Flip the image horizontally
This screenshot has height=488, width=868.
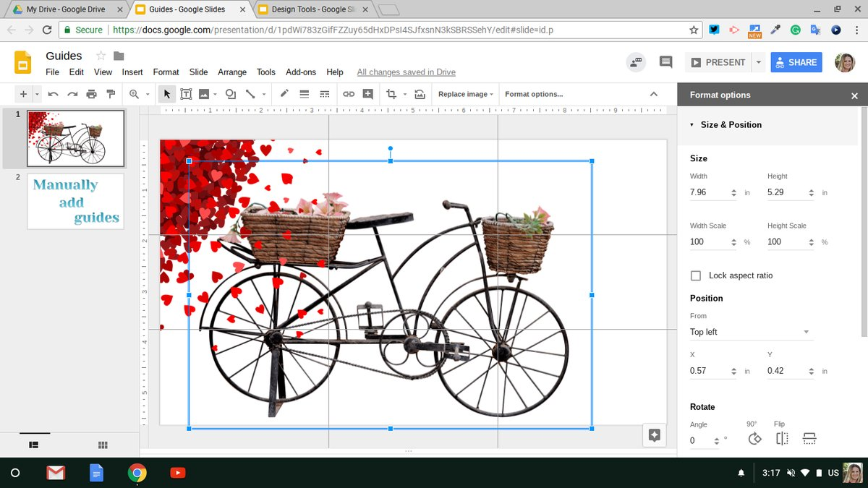(x=782, y=439)
